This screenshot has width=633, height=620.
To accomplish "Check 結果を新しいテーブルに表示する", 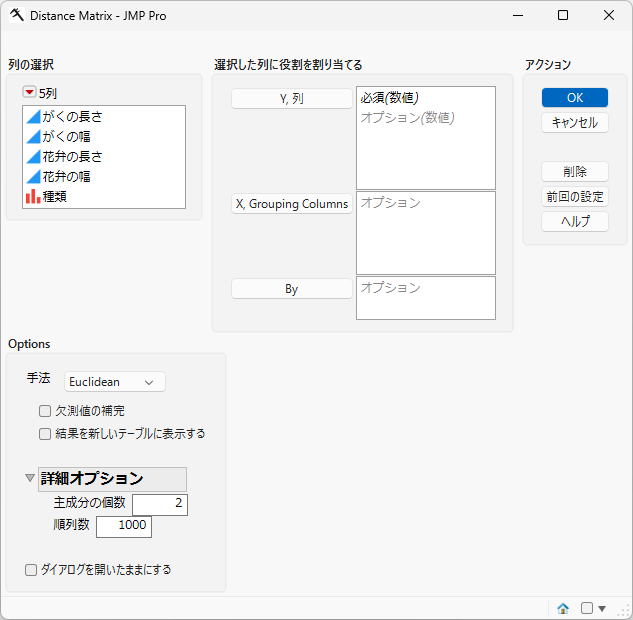I will [45, 434].
